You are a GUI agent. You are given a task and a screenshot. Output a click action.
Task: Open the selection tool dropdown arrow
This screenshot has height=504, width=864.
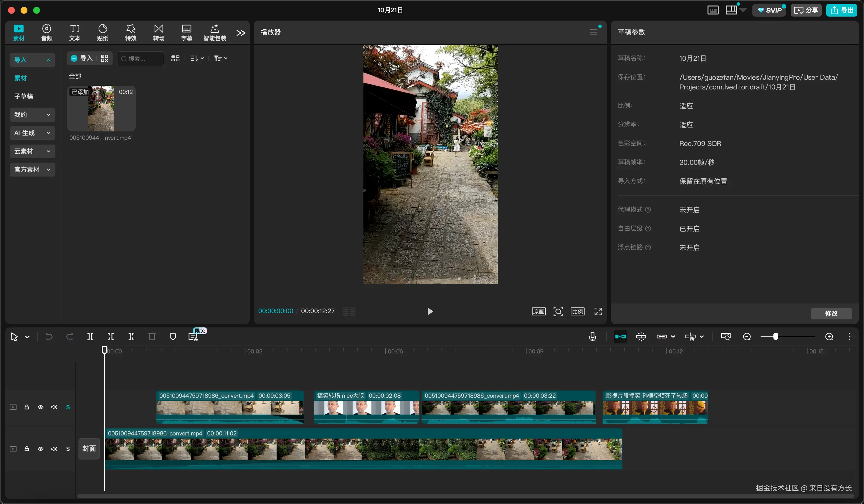[x=27, y=337]
